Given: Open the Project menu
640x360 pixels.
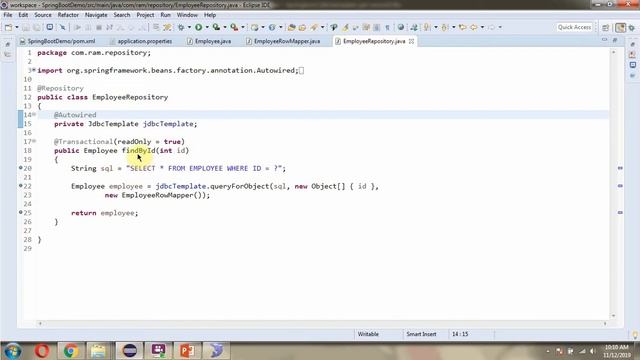Looking at the screenshot, I should point(145,15).
